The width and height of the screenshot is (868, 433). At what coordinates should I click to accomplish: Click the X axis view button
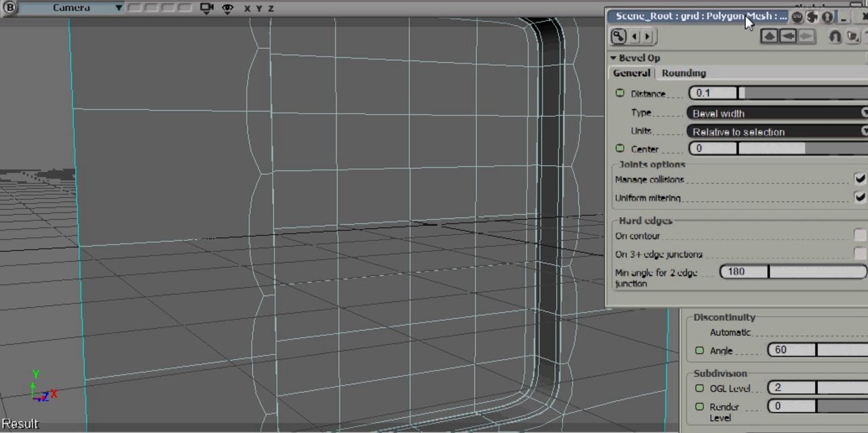coord(248,9)
